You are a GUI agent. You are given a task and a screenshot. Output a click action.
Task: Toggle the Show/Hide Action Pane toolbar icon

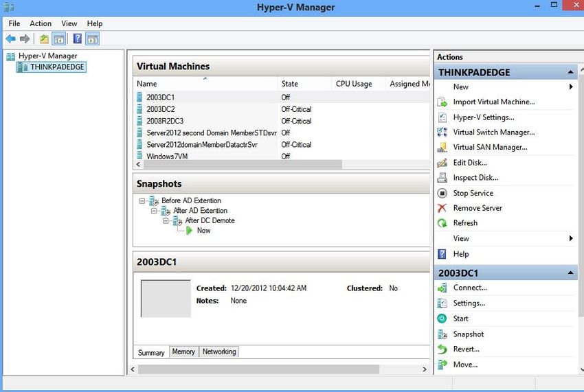pos(92,38)
